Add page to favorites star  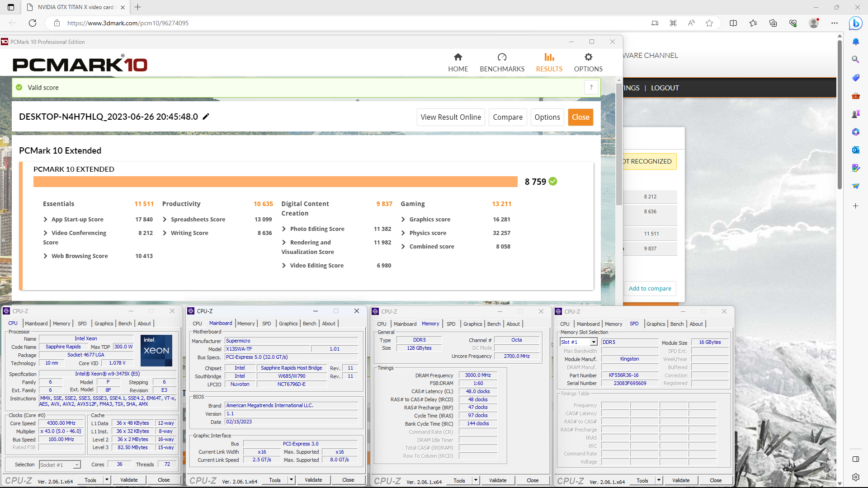[x=709, y=23]
